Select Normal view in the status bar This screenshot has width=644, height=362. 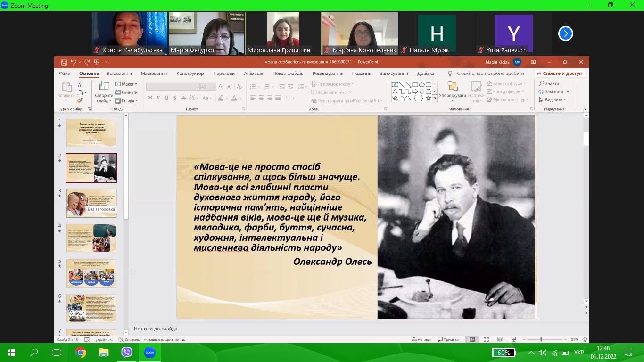(x=472, y=339)
